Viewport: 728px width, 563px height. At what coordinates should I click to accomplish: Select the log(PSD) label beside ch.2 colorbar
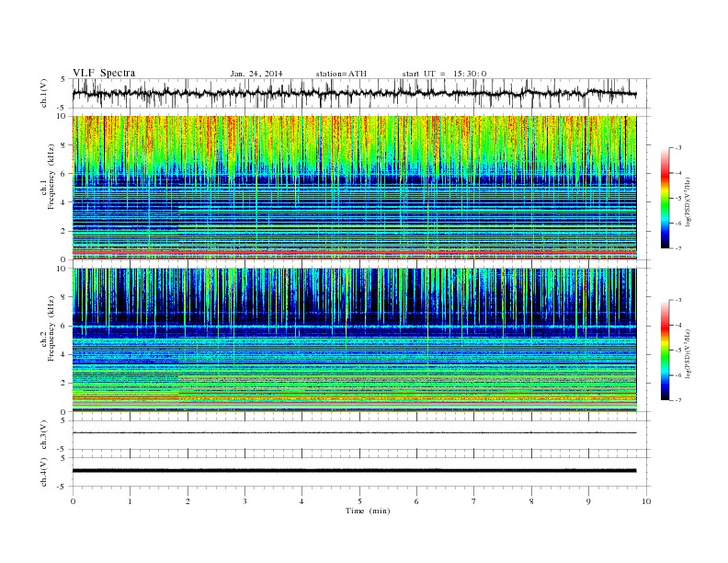pos(688,353)
